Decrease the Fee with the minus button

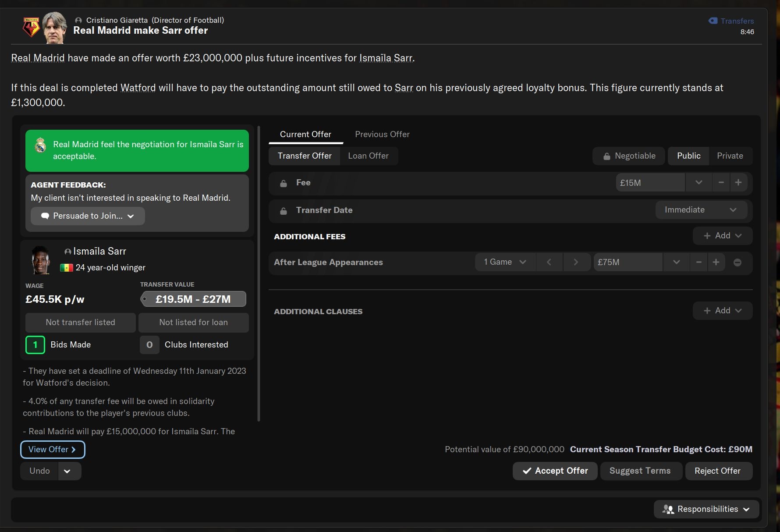point(721,182)
